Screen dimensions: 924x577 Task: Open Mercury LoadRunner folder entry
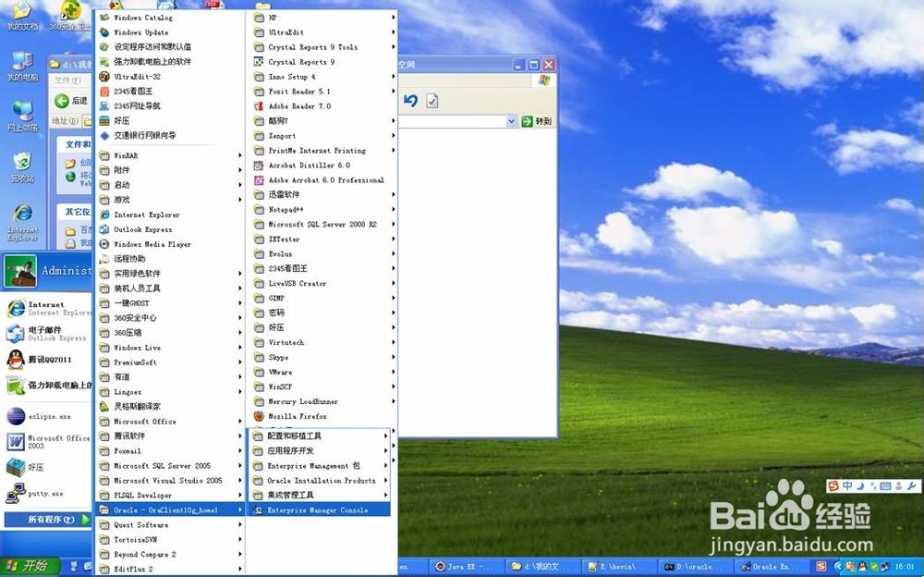click(x=322, y=401)
